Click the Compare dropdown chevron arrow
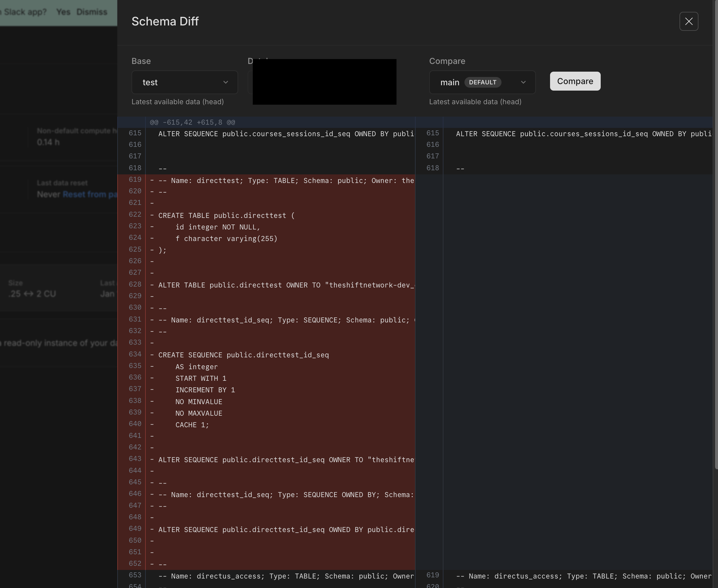The width and height of the screenshot is (718, 588). click(x=523, y=82)
